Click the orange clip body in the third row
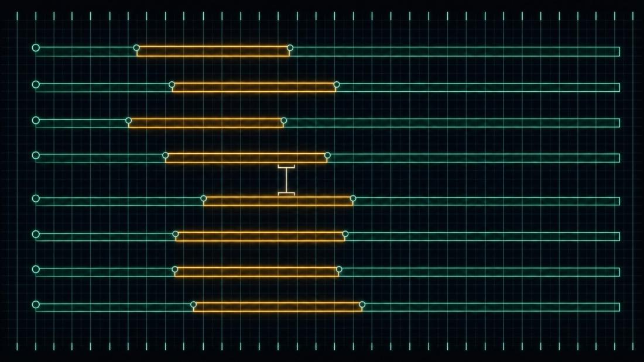 click(x=206, y=123)
